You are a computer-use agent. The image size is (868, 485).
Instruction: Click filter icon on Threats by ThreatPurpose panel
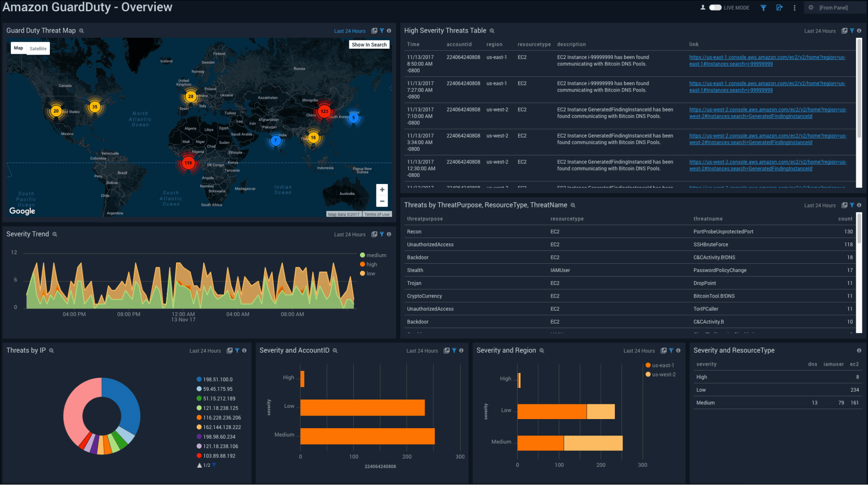[x=852, y=205]
